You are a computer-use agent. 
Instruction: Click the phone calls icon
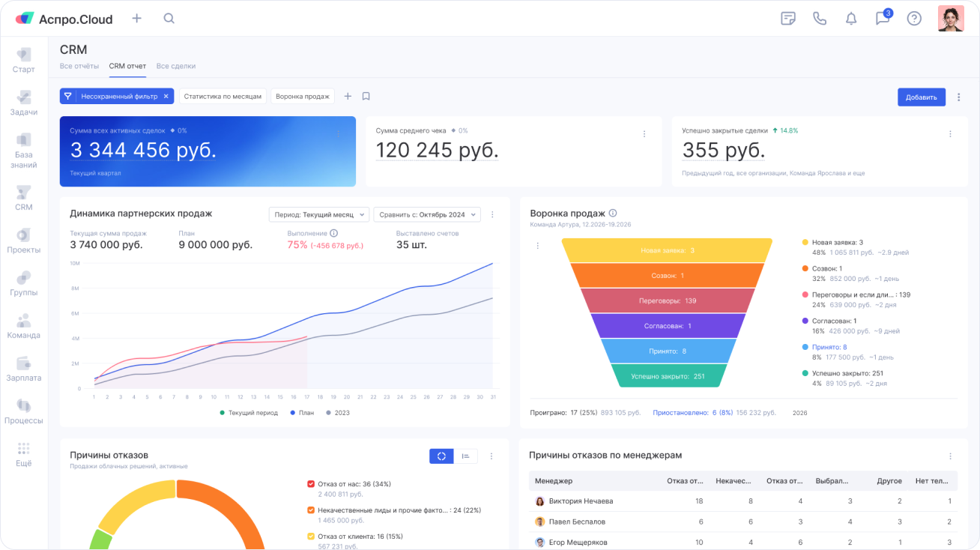tap(819, 19)
